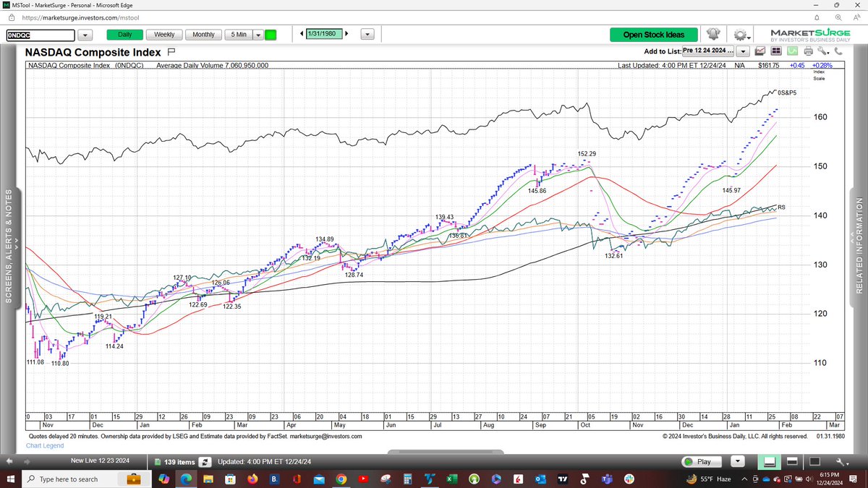This screenshot has height=488, width=868.
Task: Open the Windows Start menu
Action: coord(11,479)
